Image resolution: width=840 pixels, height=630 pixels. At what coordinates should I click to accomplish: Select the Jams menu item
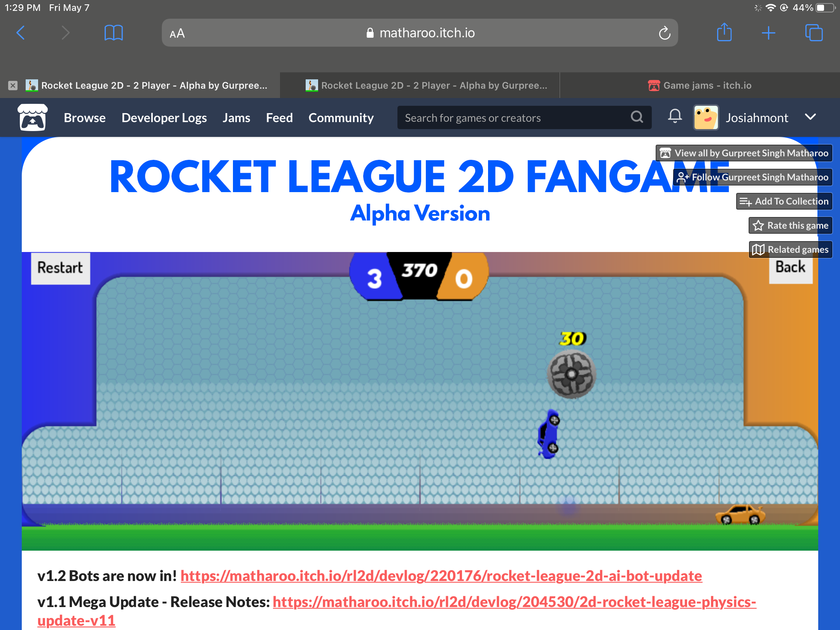237,118
